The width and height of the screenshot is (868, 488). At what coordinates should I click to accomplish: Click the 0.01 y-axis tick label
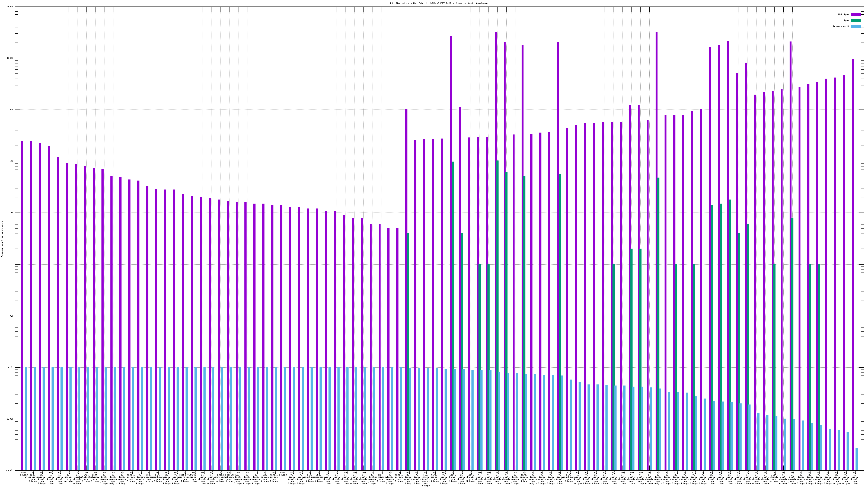11,367
